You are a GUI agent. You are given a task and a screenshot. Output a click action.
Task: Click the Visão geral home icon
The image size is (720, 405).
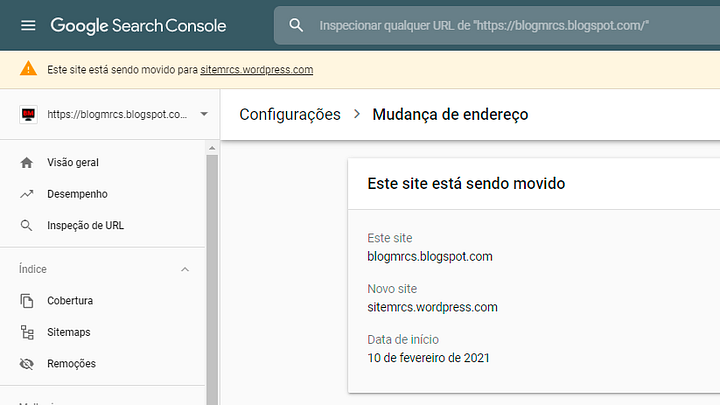(x=27, y=163)
